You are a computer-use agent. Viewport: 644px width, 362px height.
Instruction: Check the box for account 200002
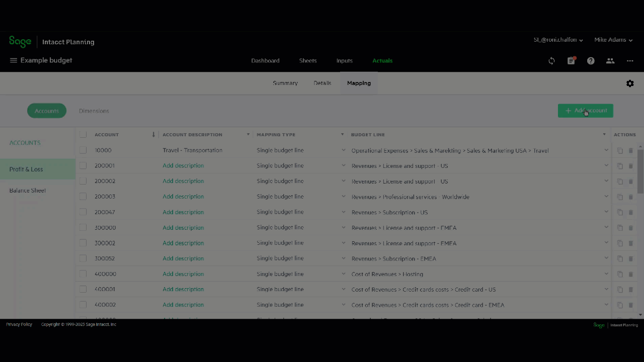click(83, 181)
